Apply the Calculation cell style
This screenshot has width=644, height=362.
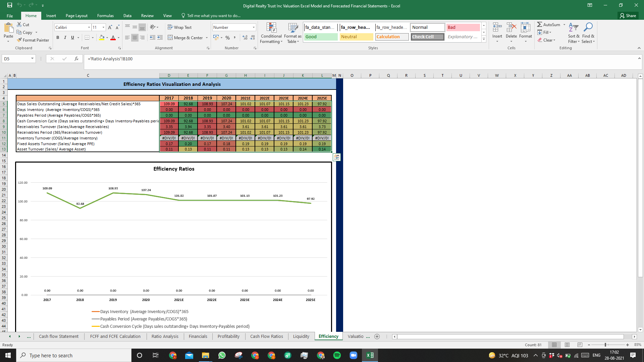pyautogui.click(x=392, y=37)
